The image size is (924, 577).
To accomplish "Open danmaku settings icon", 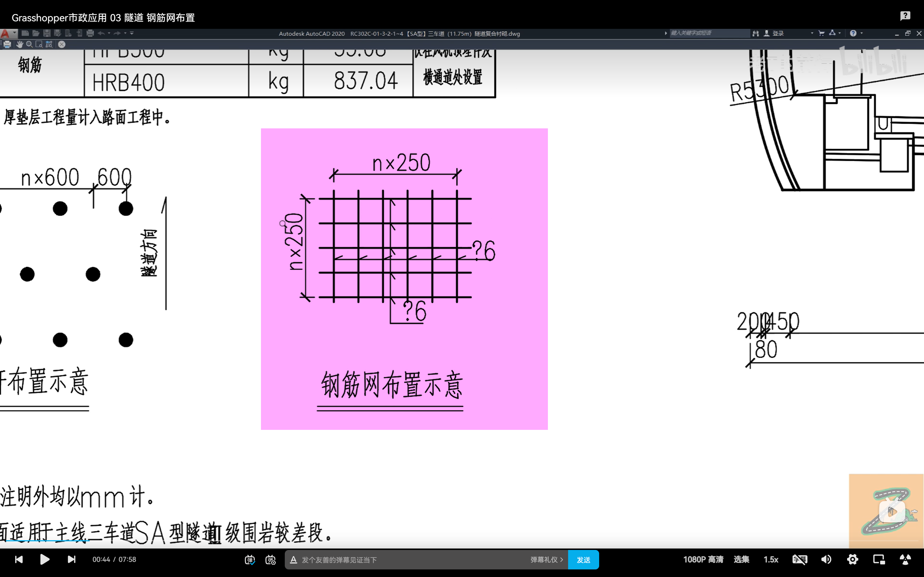I will [270, 560].
